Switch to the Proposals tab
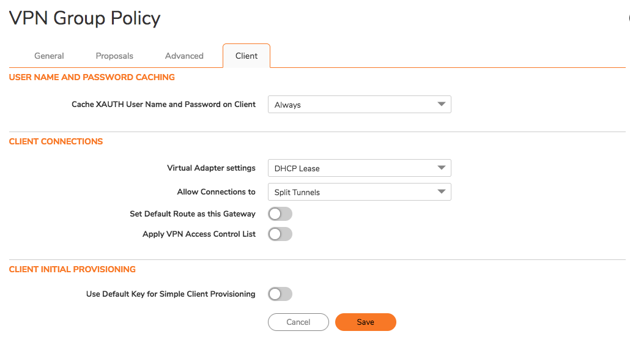Screen dimensions: 630x364 click(x=114, y=56)
